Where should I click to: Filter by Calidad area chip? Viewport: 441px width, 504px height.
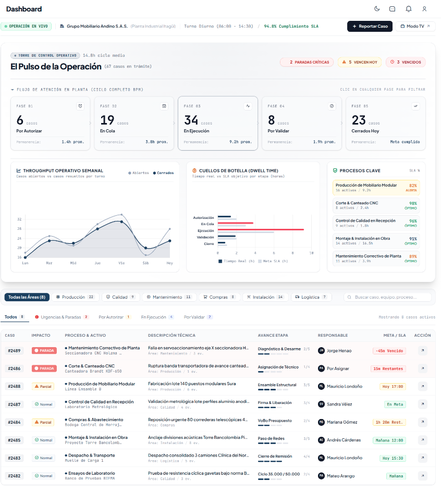[x=121, y=297]
